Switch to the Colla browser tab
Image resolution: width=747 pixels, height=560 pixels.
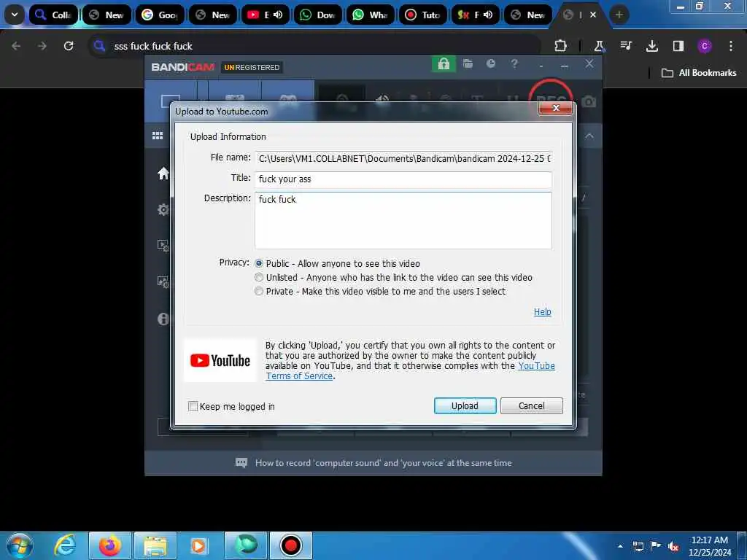point(53,15)
